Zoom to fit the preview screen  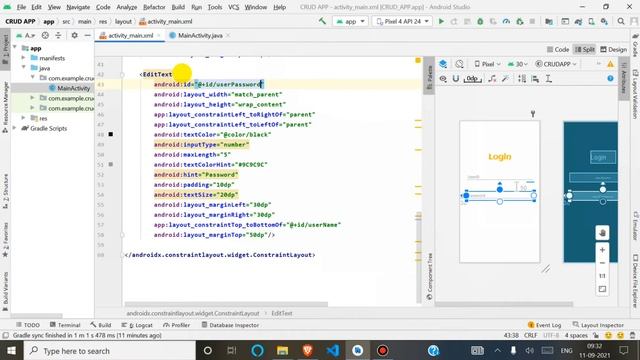(602, 289)
